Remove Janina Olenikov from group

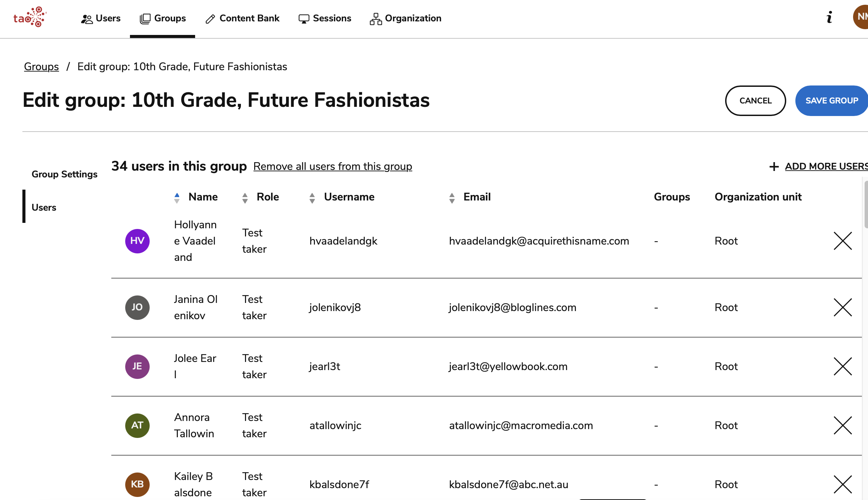[842, 307]
